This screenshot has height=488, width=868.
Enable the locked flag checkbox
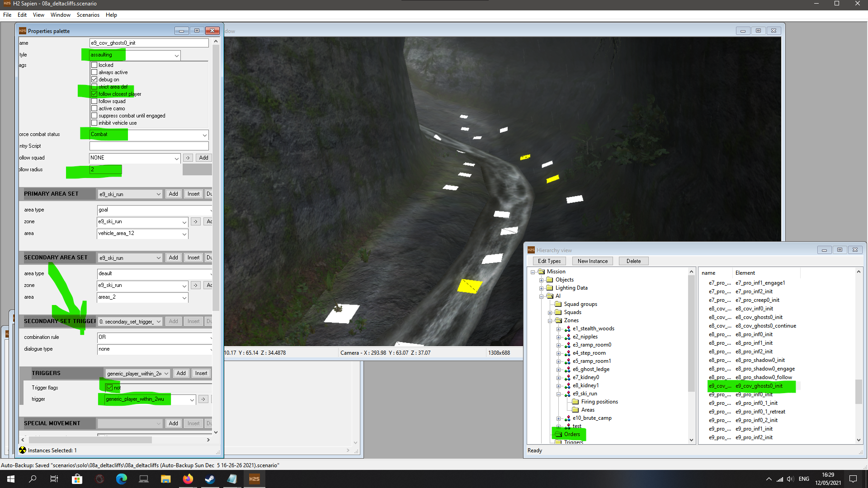coord(94,65)
